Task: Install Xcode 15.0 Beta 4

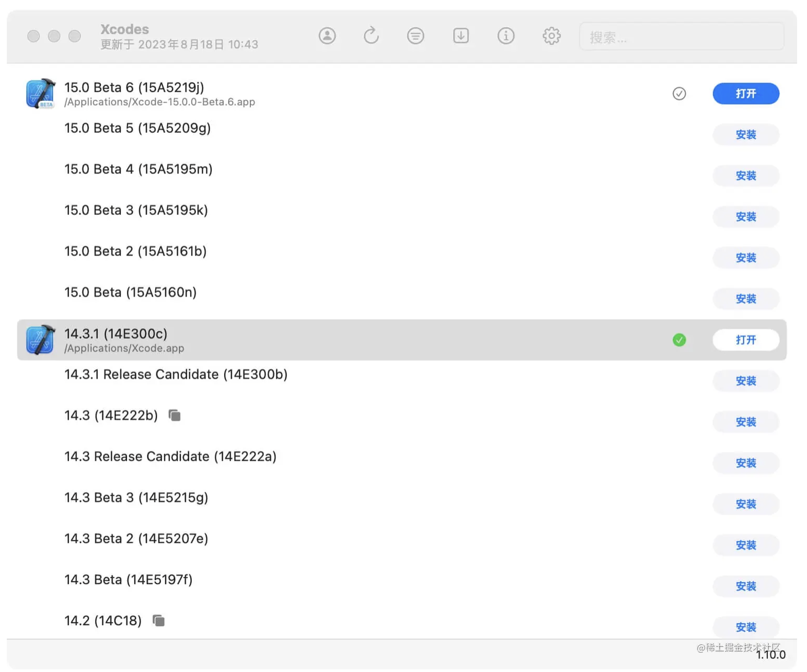Action: (x=746, y=176)
